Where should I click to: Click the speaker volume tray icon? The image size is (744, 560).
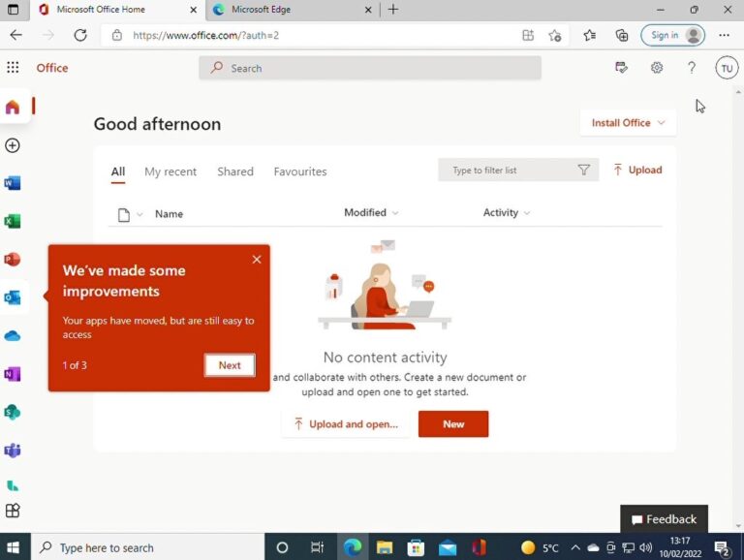645,547
